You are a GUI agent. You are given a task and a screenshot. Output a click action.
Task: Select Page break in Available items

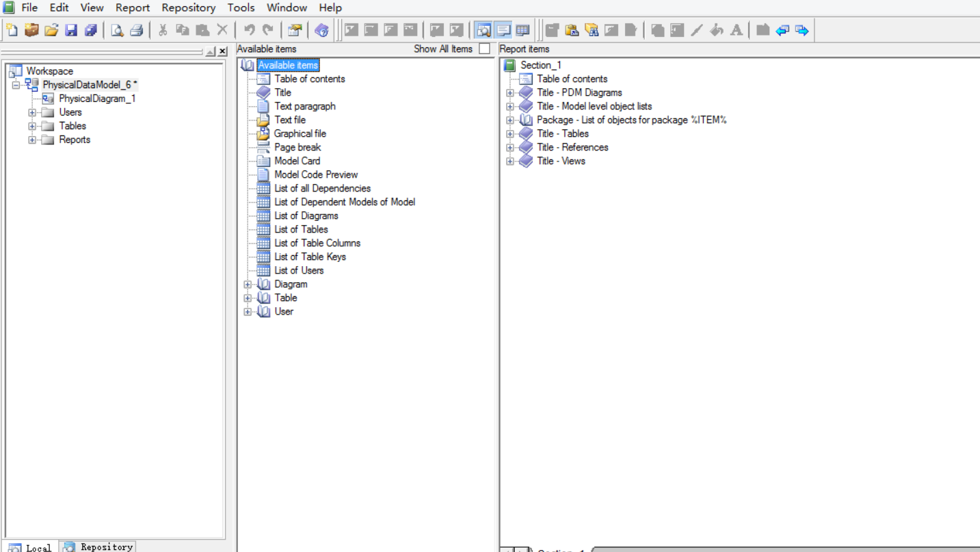click(x=297, y=147)
